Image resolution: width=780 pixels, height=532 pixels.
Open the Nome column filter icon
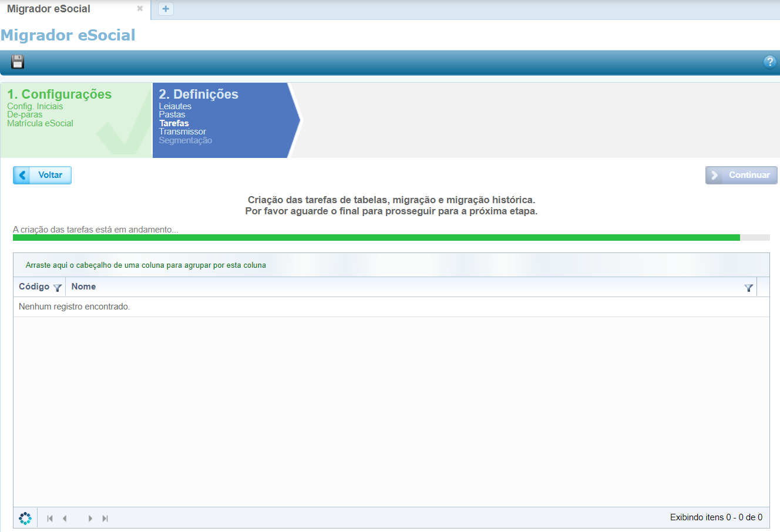748,288
